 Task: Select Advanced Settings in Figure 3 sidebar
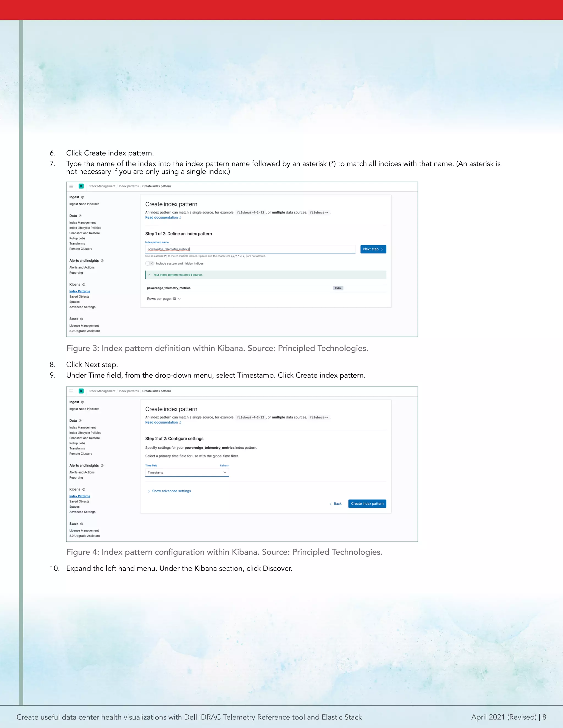(82, 307)
